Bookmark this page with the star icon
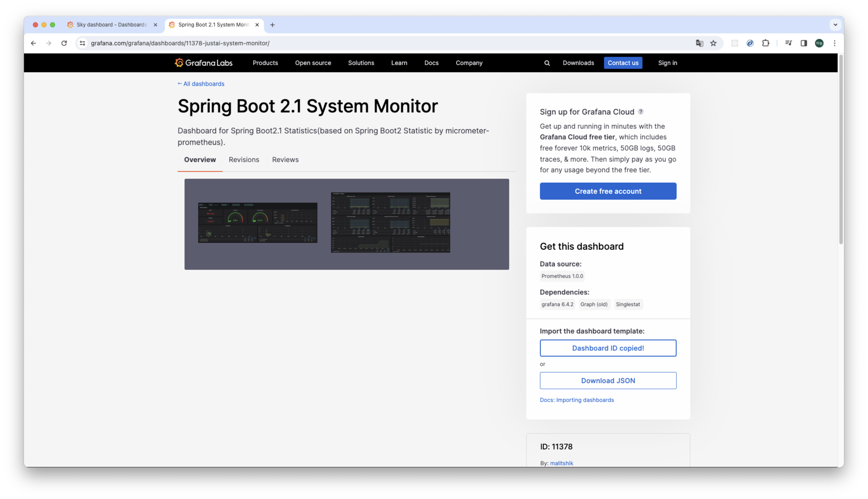Screen dimensions: 868x499 tap(713, 43)
